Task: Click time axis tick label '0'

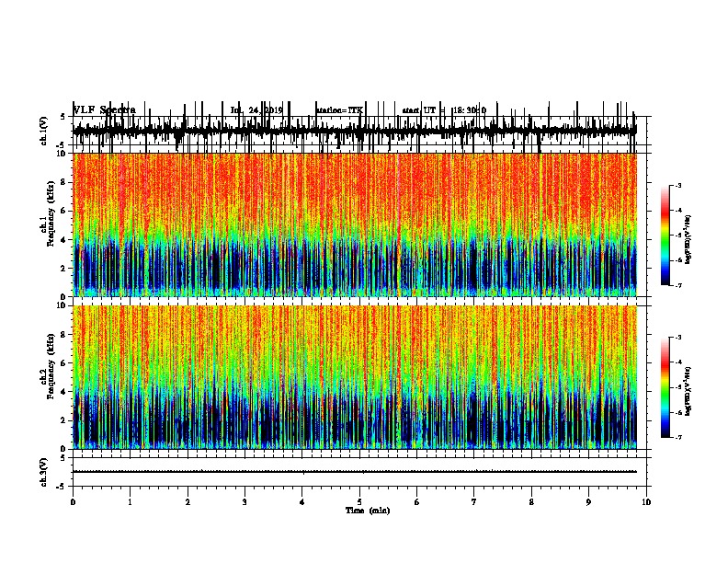Action: (x=73, y=502)
